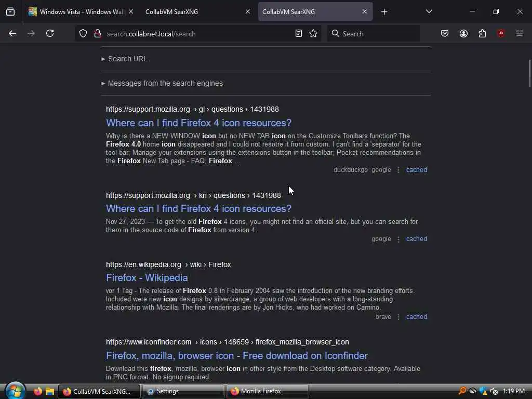The image size is (532, 399).
Task: Click the security shield tray icon
Action: 483,391
